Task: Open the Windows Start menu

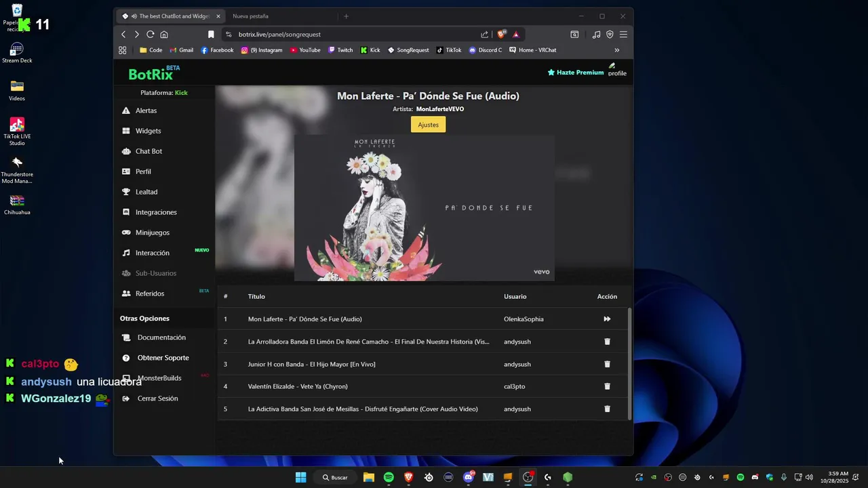Action: [301, 477]
